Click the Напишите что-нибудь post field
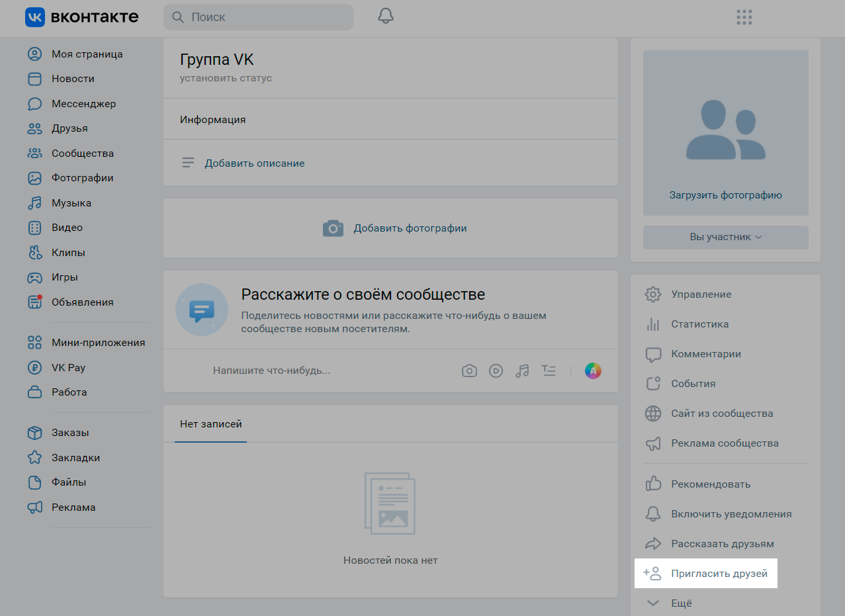 click(271, 371)
